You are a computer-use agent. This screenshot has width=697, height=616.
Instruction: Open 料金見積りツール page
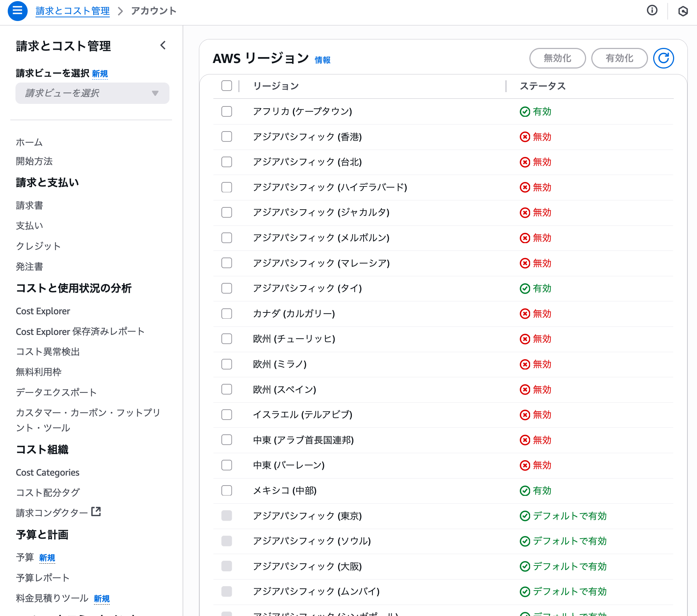point(52,598)
